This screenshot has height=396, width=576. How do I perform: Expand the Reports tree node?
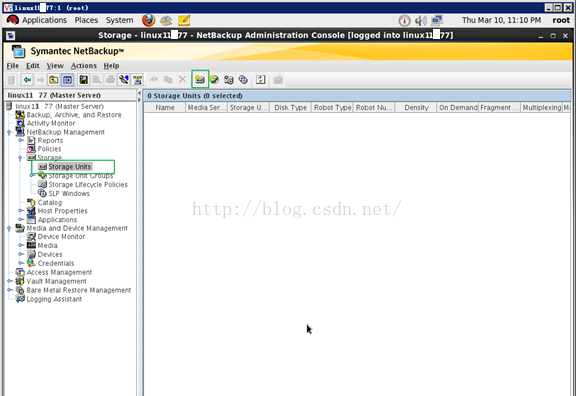tap(21, 140)
